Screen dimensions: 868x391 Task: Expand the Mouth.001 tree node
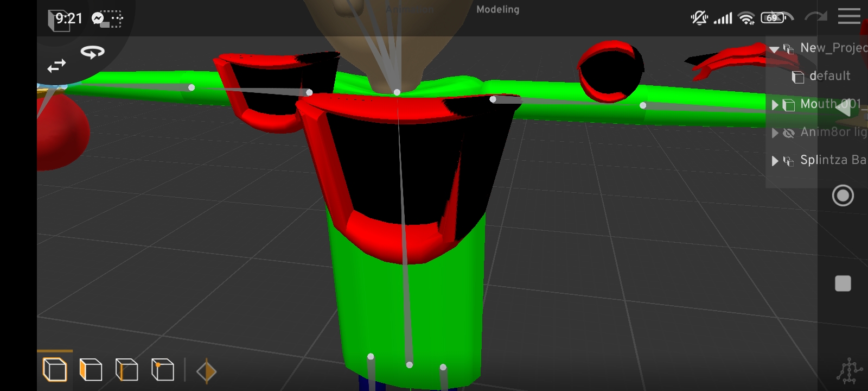(x=775, y=105)
